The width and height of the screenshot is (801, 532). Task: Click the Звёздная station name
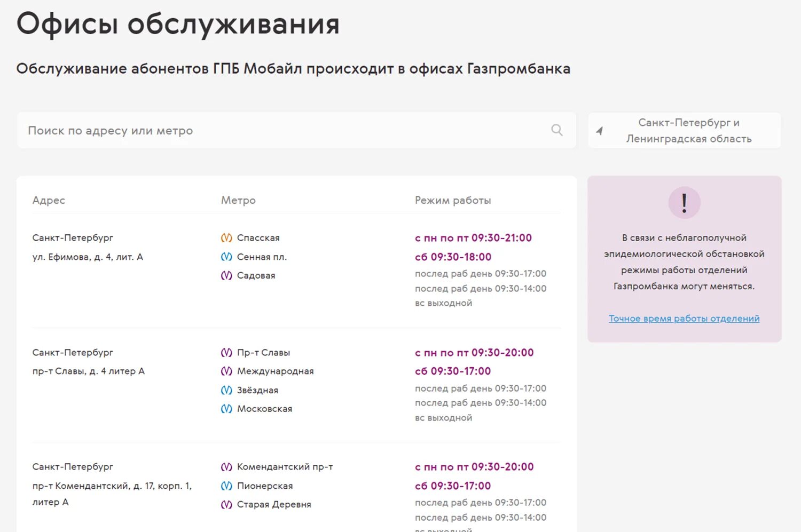tap(258, 390)
